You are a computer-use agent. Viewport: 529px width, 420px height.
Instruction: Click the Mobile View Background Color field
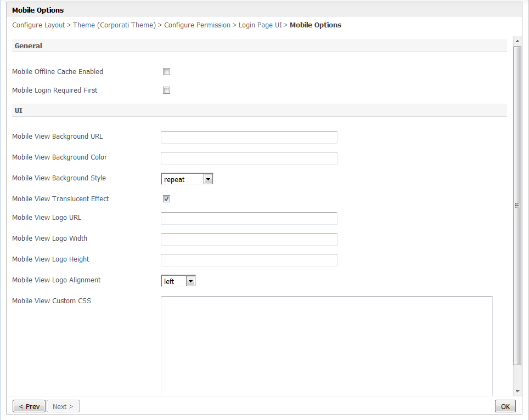coord(249,158)
